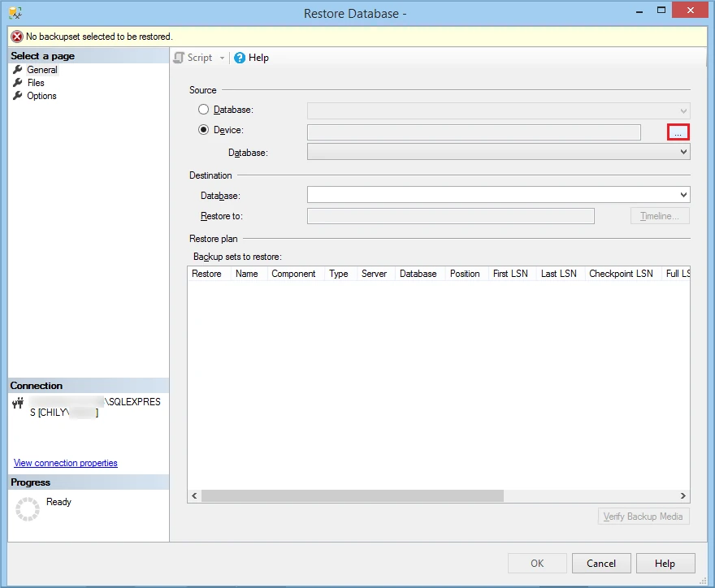Click the ellipsis browse device button

tap(678, 132)
